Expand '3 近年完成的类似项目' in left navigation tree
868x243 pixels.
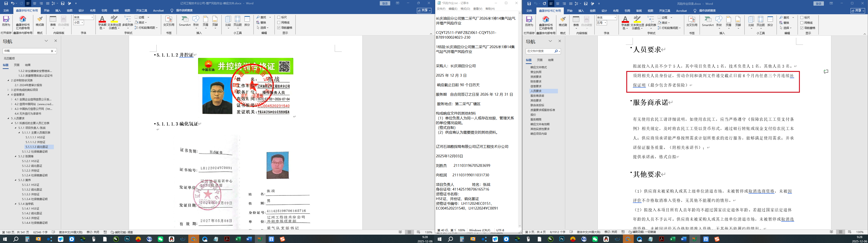[x=8, y=90]
